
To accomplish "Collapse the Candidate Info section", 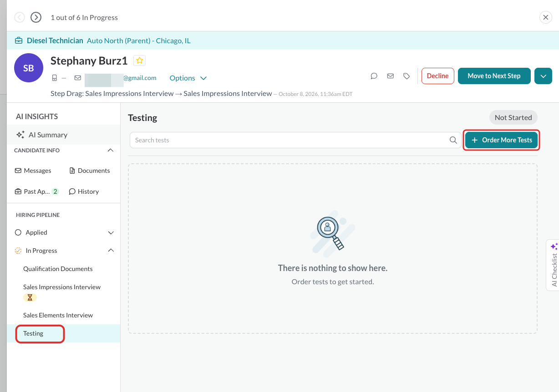I will coord(110,151).
